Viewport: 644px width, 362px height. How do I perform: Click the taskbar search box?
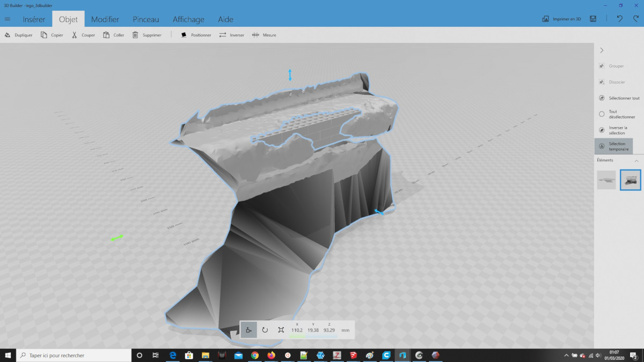74,355
